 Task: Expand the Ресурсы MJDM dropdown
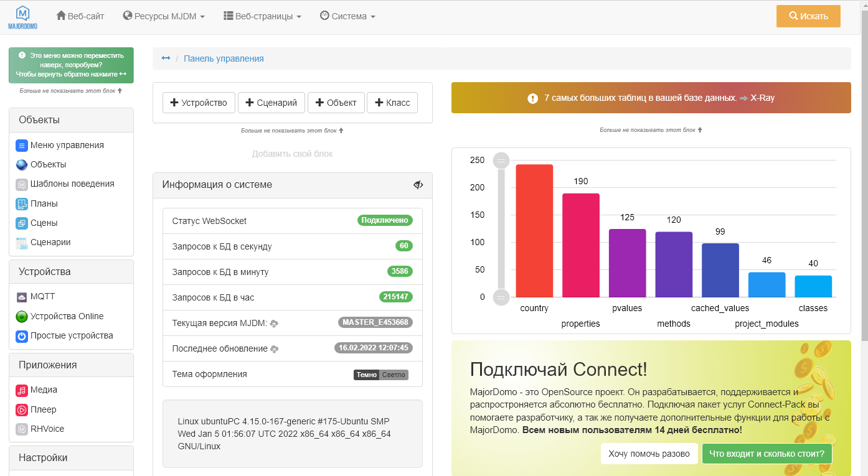[x=164, y=16]
